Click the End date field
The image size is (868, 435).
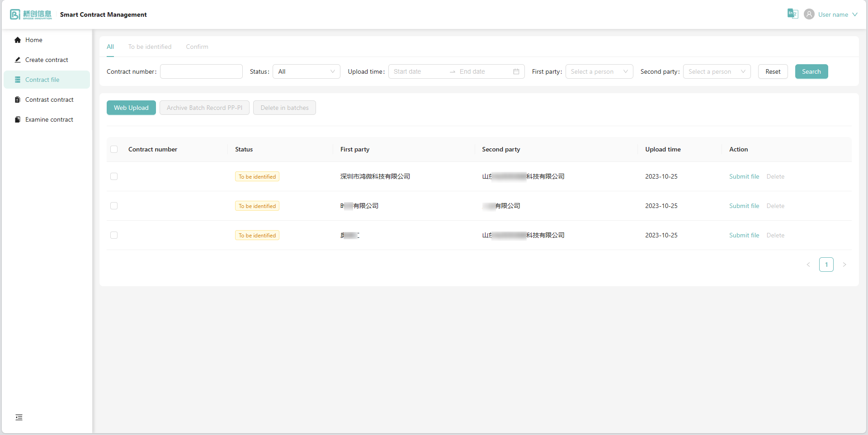tap(484, 71)
